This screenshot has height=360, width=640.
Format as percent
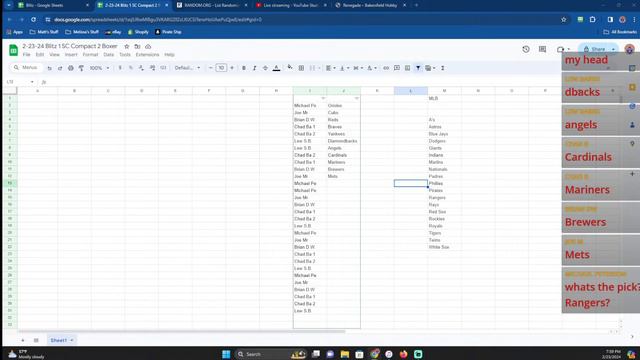pos(131,68)
